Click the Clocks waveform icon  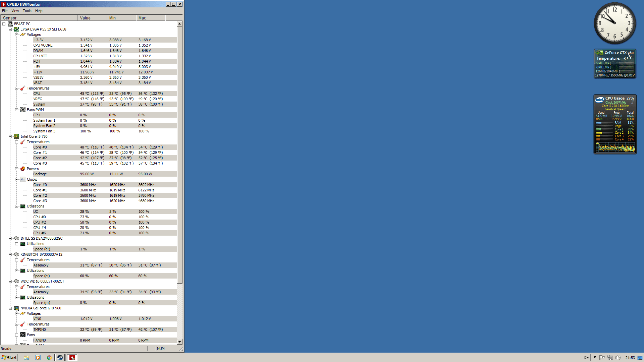click(x=23, y=179)
